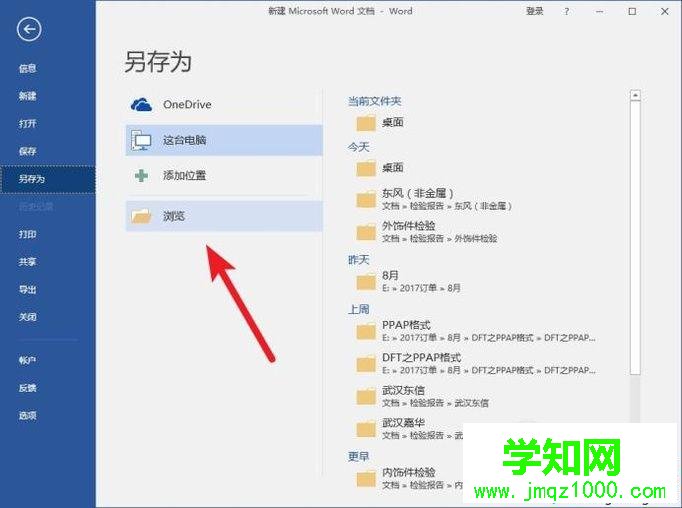Open 选项 in the sidebar

pyautogui.click(x=27, y=415)
